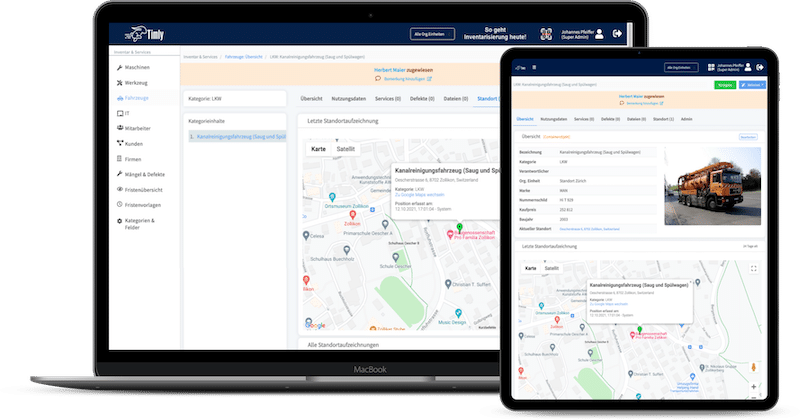Image resolution: width=800 pixels, height=420 pixels.
Task: Open Services (0) tab on tablet
Action: (x=584, y=119)
